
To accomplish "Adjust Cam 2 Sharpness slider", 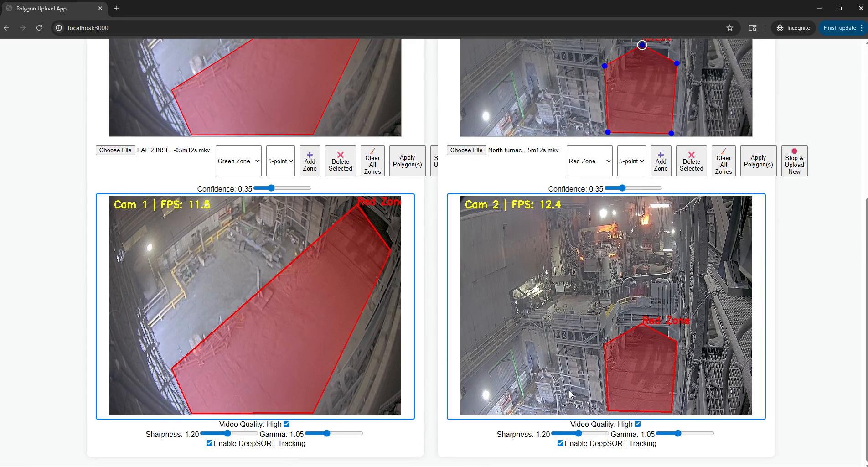I will [580, 433].
